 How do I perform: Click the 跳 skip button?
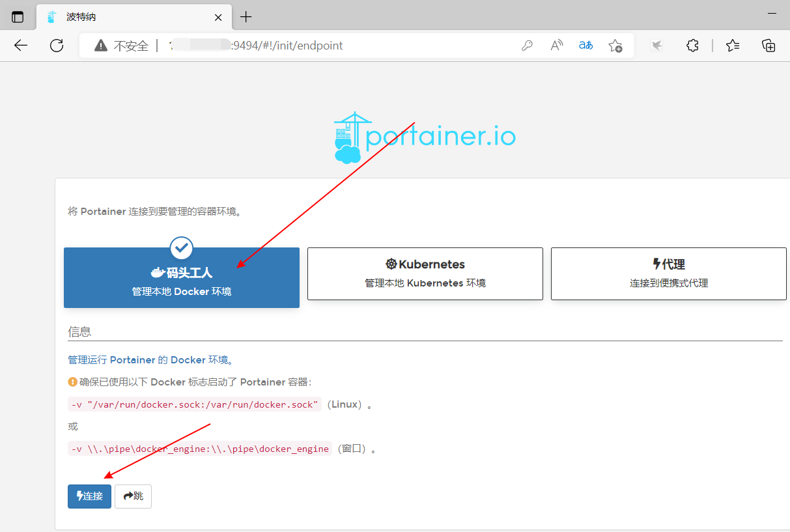point(133,496)
